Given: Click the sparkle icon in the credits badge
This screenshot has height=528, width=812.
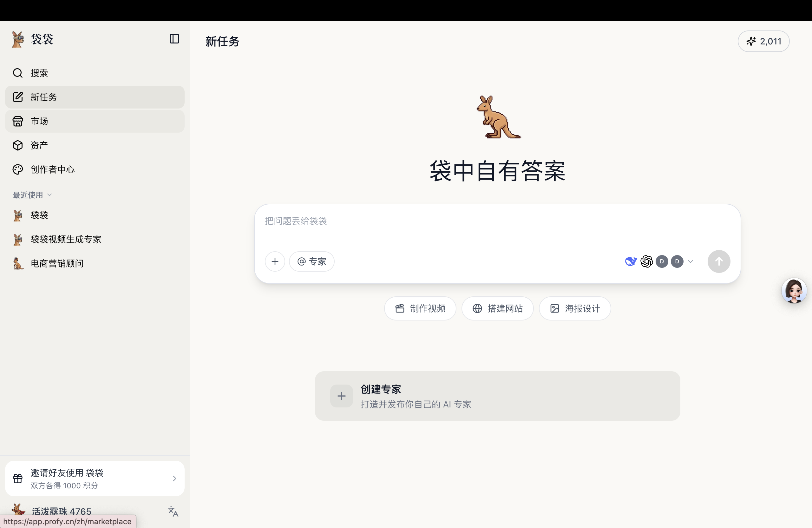Looking at the screenshot, I should [751, 41].
